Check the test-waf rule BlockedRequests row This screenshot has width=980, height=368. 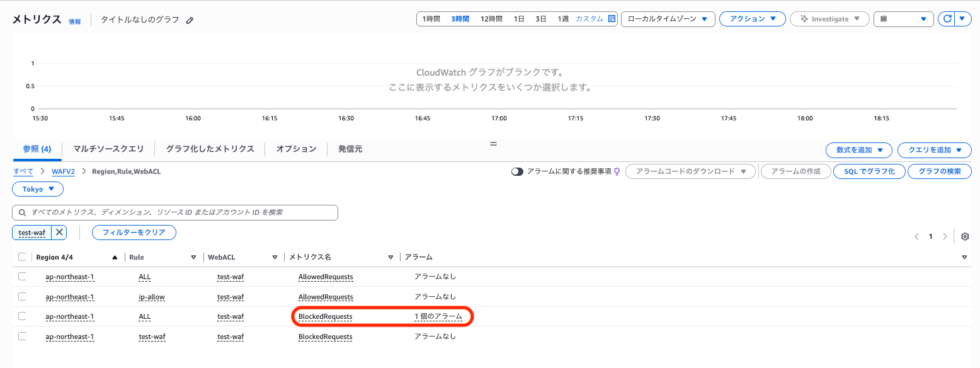(x=23, y=336)
